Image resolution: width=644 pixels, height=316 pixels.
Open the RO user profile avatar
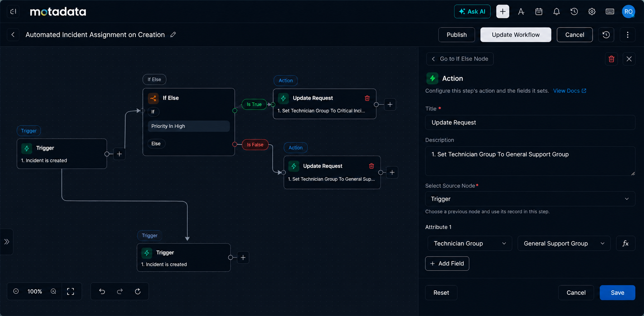628,12
